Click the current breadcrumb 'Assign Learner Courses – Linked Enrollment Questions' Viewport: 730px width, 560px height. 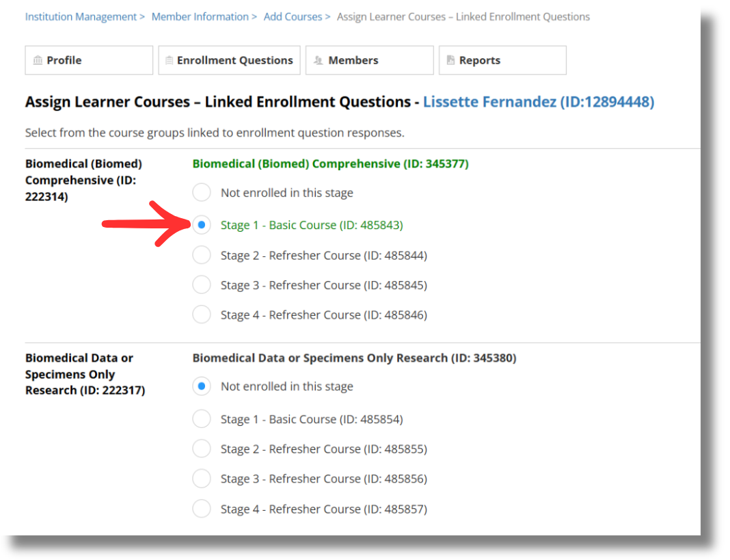[463, 17]
